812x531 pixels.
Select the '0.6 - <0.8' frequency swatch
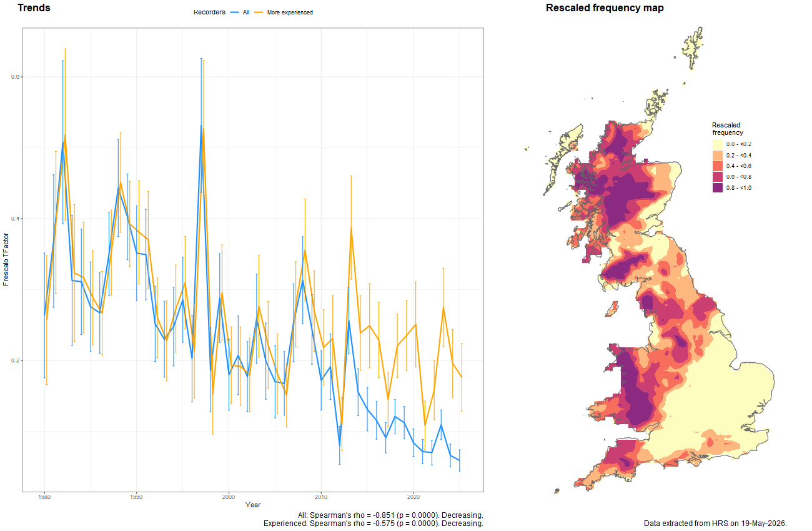pyautogui.click(x=718, y=177)
